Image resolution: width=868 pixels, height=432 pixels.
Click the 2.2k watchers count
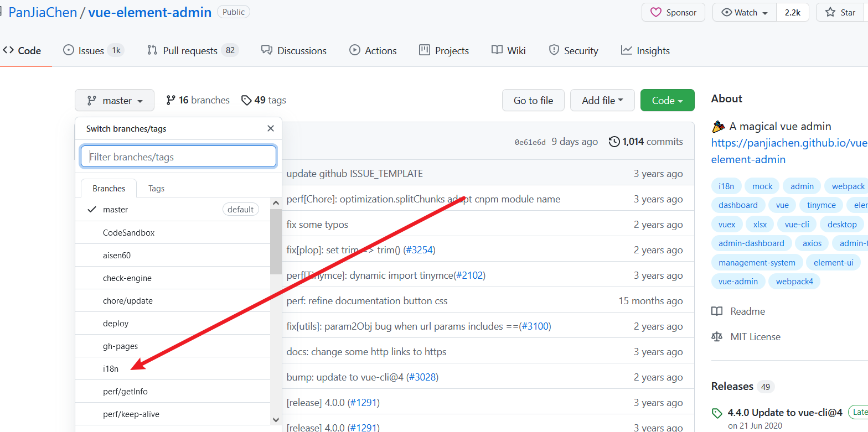tap(793, 12)
